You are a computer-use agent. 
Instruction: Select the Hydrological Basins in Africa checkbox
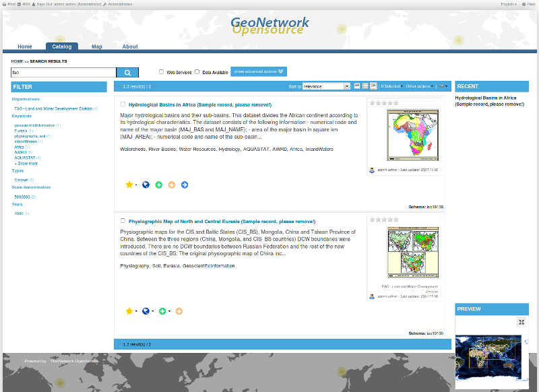pyautogui.click(x=123, y=104)
